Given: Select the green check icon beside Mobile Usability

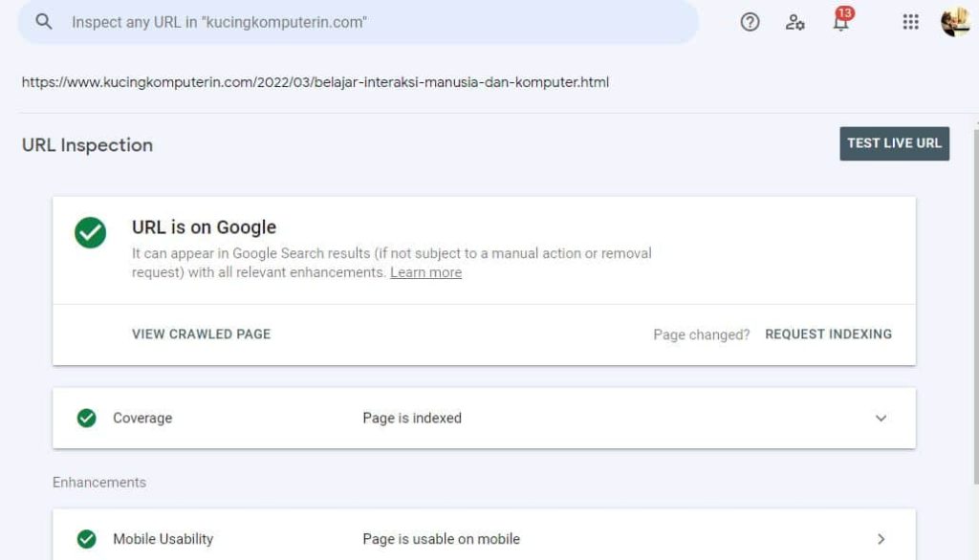Looking at the screenshot, I should point(85,538).
